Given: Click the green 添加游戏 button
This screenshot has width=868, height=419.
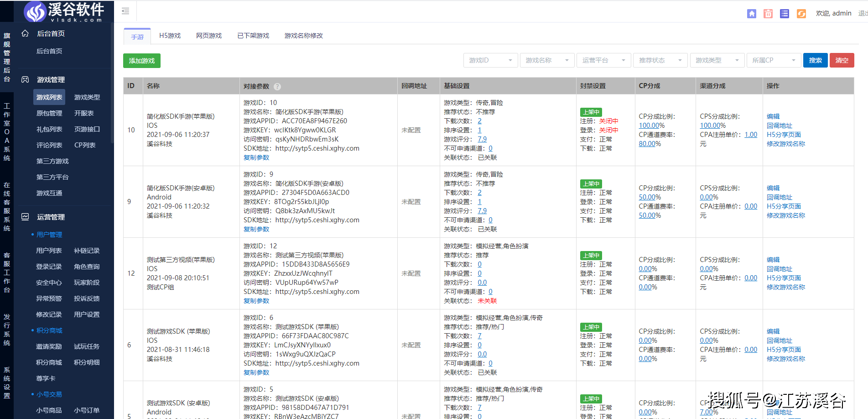Looking at the screenshot, I should pyautogui.click(x=142, y=61).
